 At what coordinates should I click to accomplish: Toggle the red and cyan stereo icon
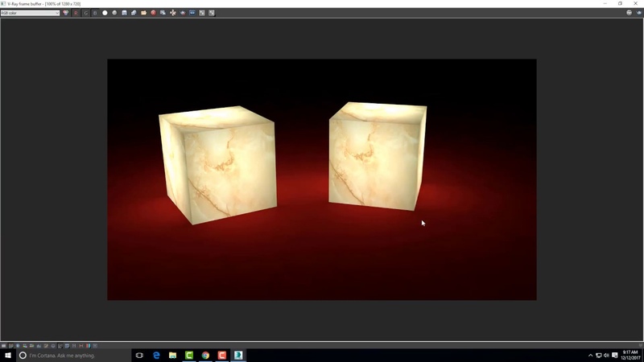[x=88, y=346]
